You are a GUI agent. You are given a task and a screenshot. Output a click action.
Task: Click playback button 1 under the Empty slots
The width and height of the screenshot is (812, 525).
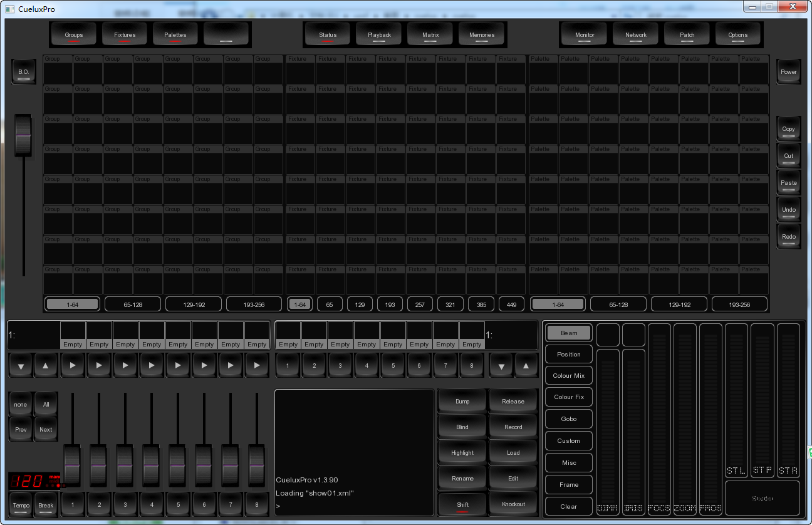click(x=288, y=365)
